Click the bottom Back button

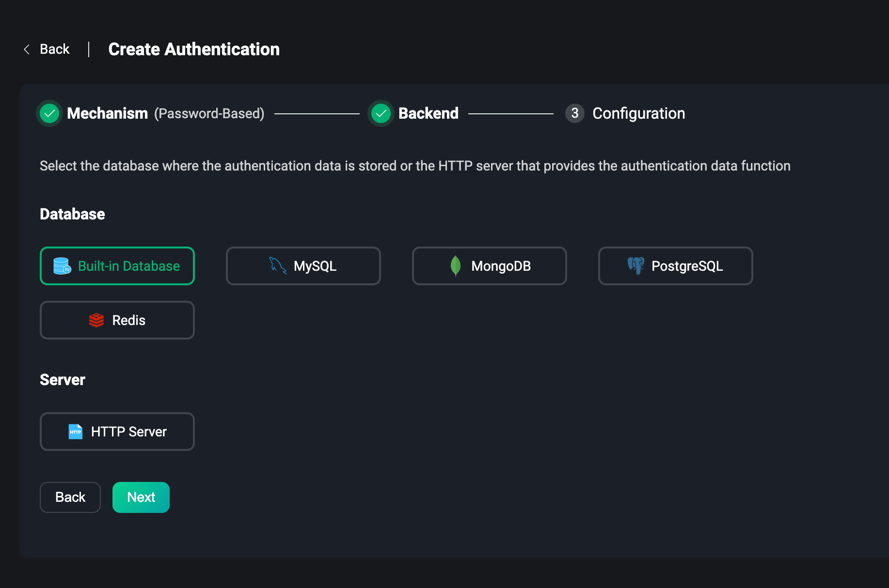pyautogui.click(x=70, y=497)
